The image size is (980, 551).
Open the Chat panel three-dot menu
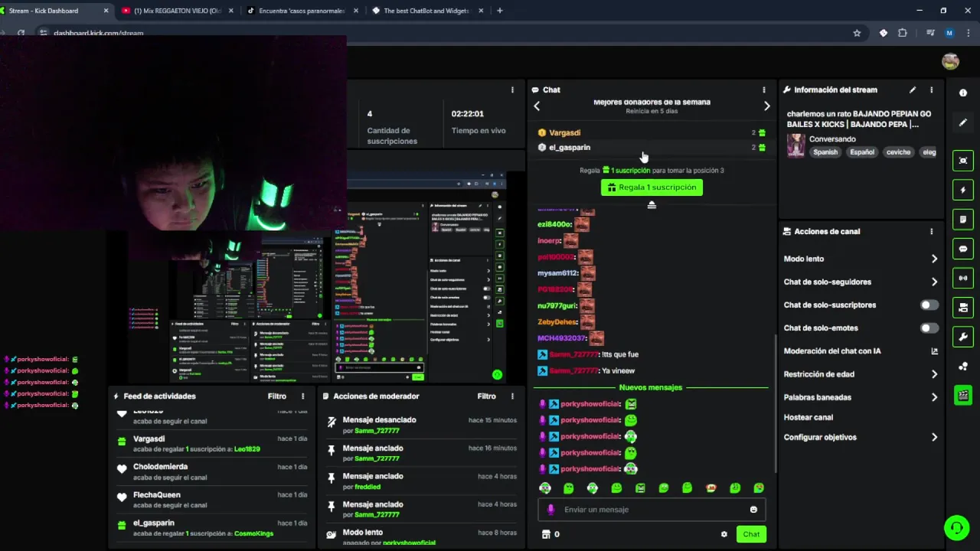[x=763, y=90]
